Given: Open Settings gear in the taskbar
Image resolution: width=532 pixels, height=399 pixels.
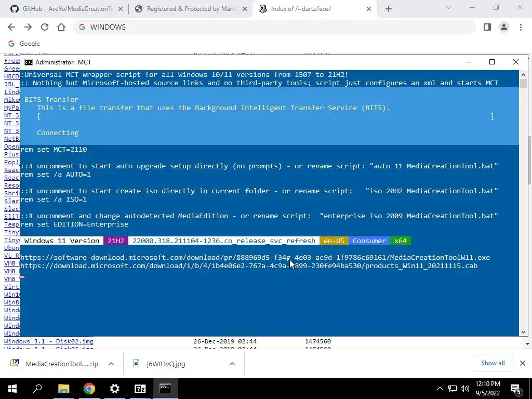Looking at the screenshot, I should 114,389.
